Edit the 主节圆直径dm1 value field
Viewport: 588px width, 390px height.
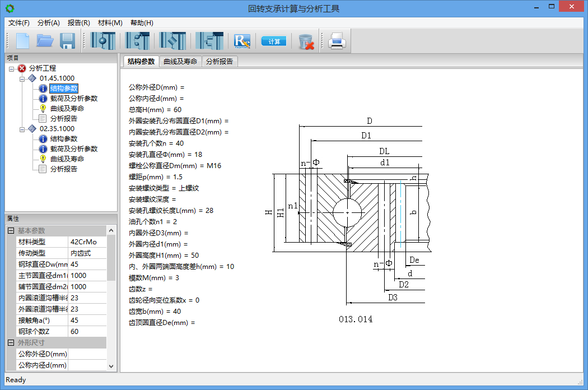87,276
